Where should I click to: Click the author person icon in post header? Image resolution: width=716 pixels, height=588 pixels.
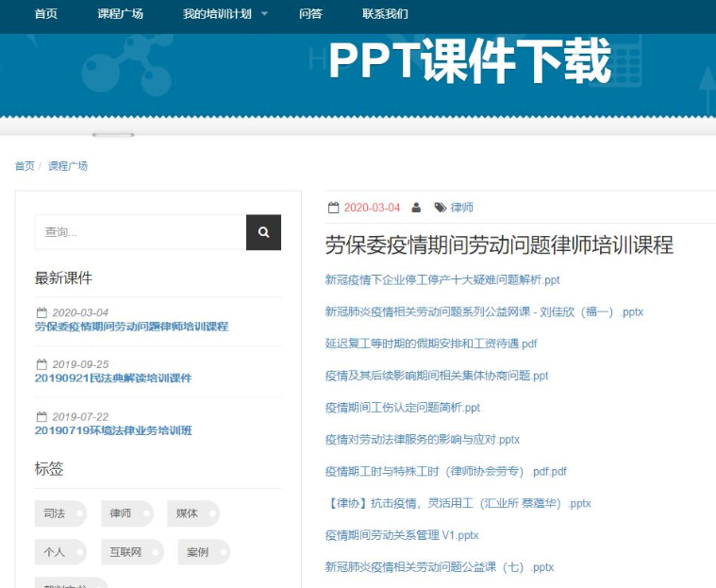pos(416,208)
